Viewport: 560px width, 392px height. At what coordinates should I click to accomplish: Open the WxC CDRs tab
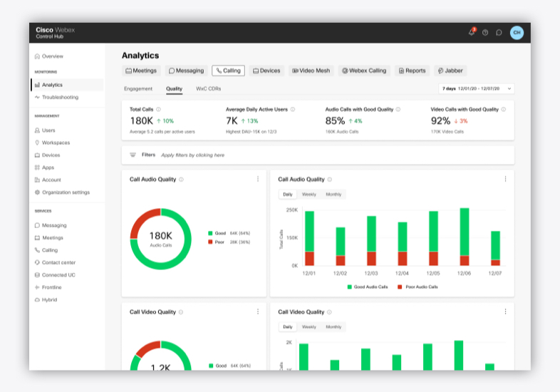click(208, 89)
